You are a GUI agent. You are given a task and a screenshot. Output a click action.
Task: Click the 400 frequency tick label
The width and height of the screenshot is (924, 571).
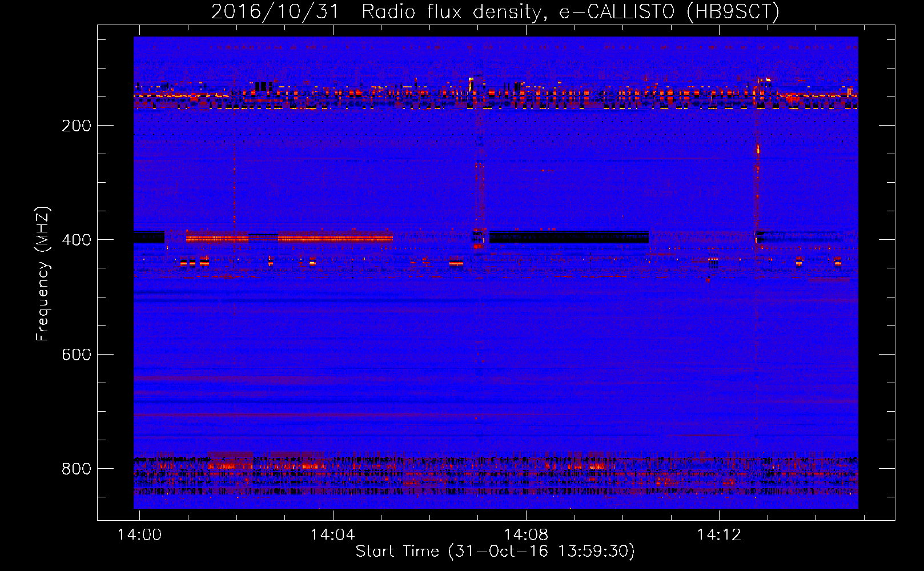pyautogui.click(x=77, y=240)
